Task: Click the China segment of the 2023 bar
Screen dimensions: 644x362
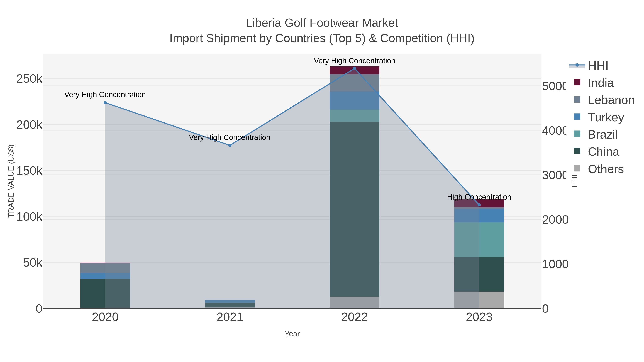Action: (x=479, y=275)
